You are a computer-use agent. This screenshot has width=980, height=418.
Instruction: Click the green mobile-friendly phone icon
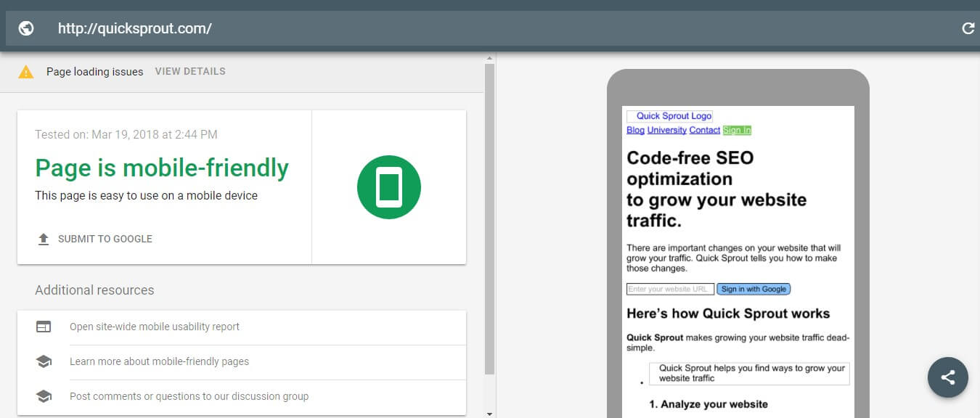point(389,187)
